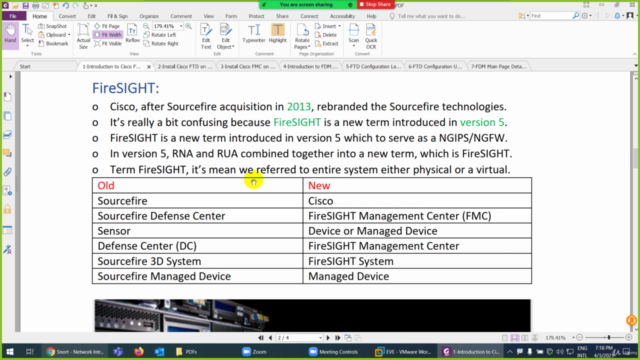This screenshot has height=360, width=640.
Task: Open the pages thumbnail panel in the sidebar
Action: pyautogui.click(x=8, y=116)
